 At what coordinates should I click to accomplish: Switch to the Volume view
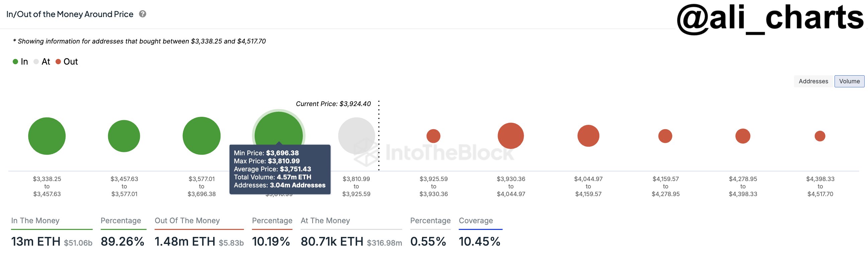(x=849, y=81)
